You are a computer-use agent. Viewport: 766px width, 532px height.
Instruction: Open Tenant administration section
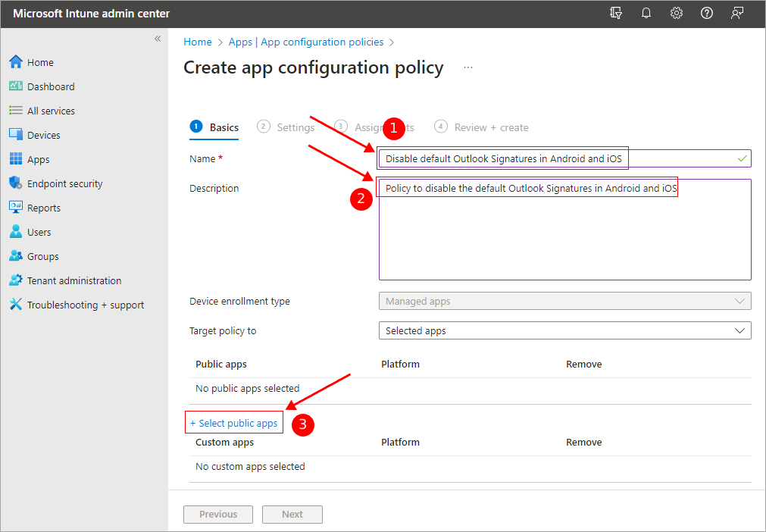(74, 280)
